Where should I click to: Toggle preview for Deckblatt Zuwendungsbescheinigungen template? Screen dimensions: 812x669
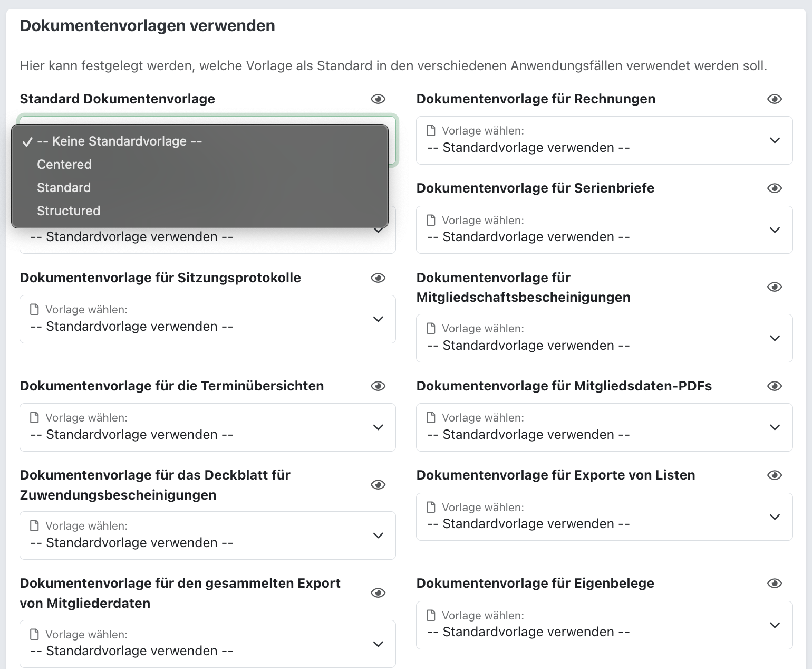pos(378,485)
